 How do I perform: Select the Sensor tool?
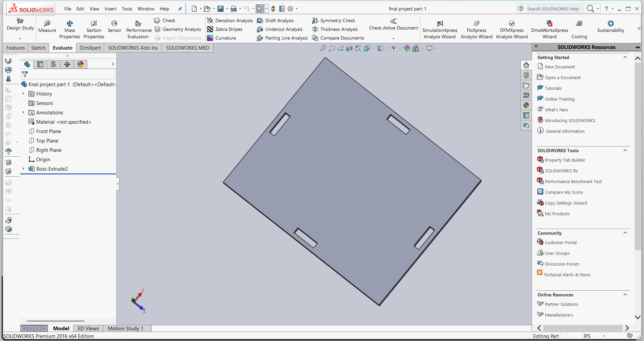click(114, 26)
